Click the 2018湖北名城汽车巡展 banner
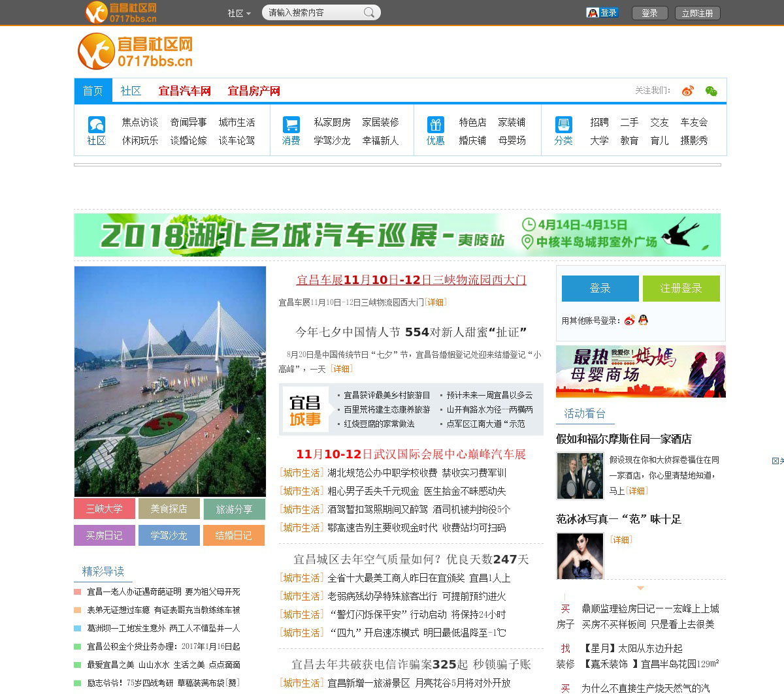 (397, 234)
